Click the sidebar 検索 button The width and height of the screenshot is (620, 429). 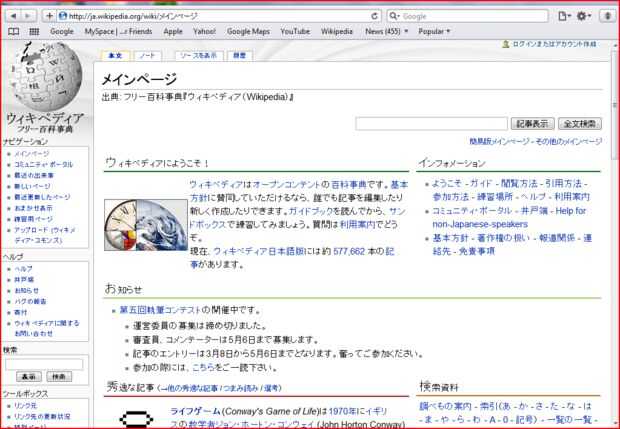coord(59,376)
